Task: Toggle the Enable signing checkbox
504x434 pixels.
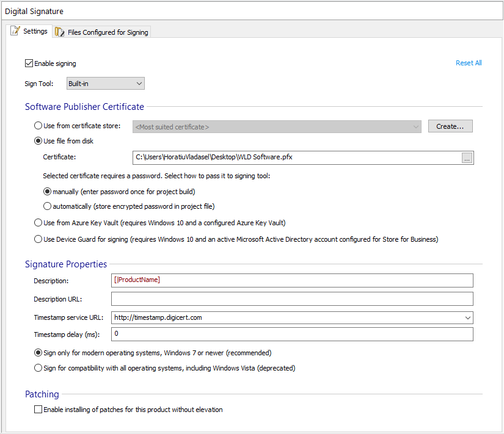Action: click(29, 63)
